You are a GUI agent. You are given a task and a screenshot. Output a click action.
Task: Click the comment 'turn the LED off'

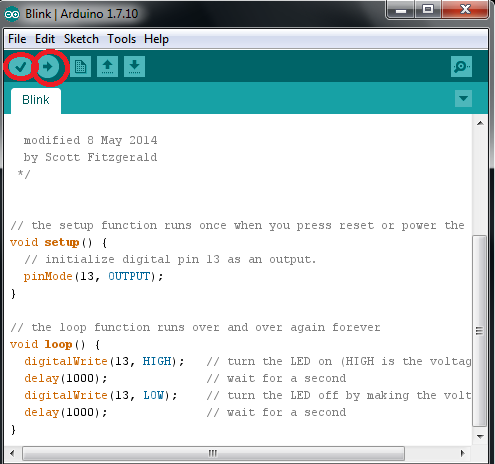tap(283, 396)
